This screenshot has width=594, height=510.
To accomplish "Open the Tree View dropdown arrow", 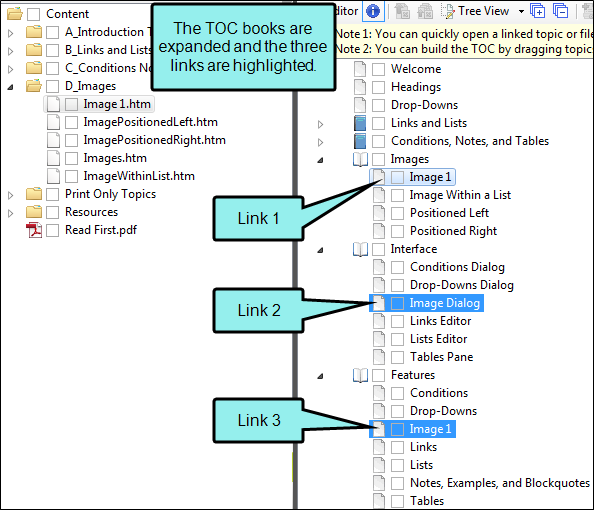I will pos(521,11).
